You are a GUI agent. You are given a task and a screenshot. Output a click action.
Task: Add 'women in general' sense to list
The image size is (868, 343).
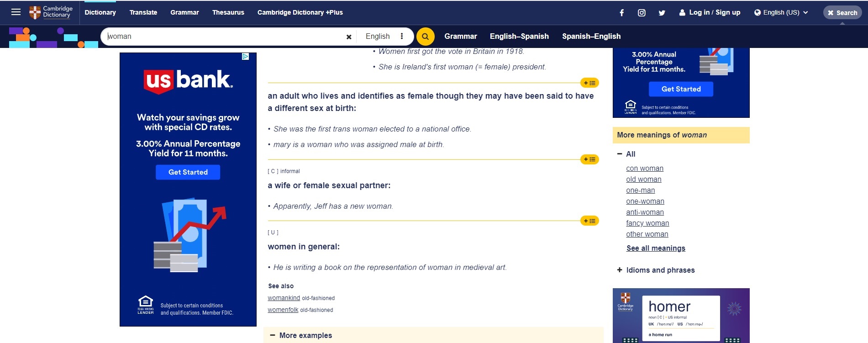589,221
